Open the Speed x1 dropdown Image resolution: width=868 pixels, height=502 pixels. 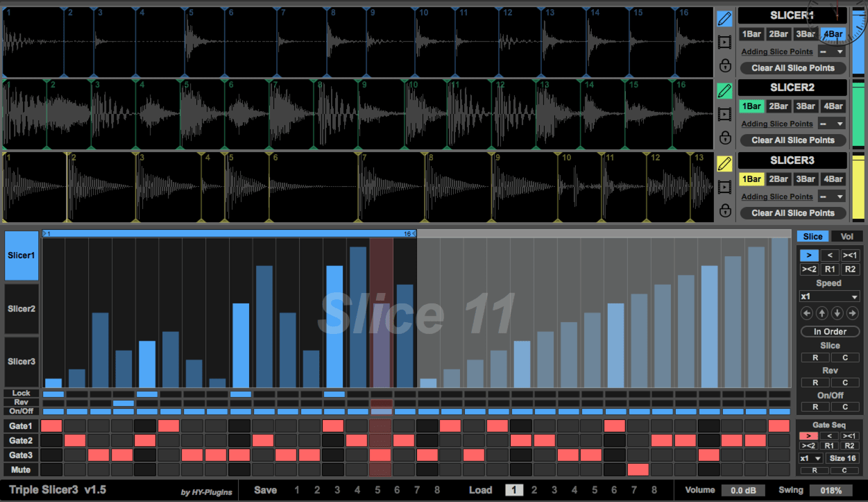pos(830,296)
